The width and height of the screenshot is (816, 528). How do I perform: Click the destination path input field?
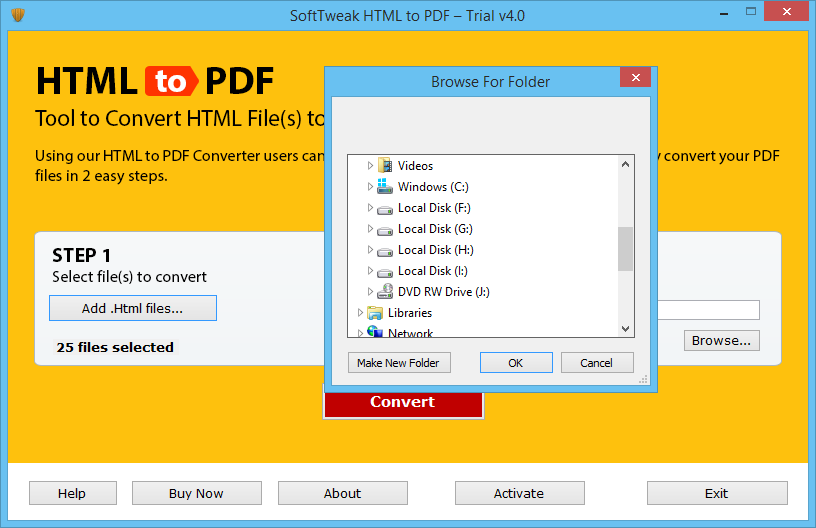[x=708, y=310]
